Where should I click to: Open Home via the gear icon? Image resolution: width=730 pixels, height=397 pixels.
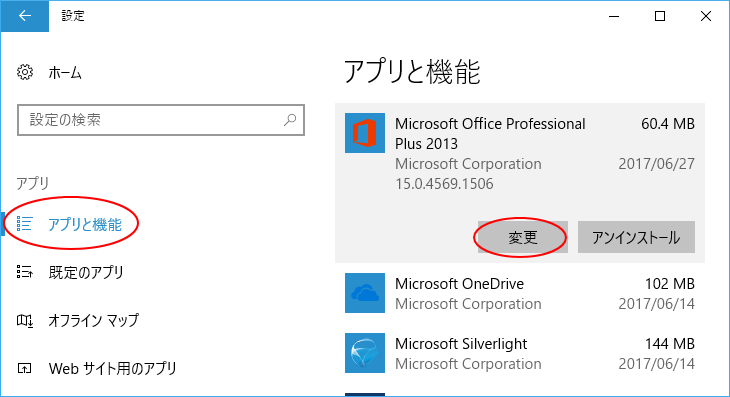click(25, 72)
